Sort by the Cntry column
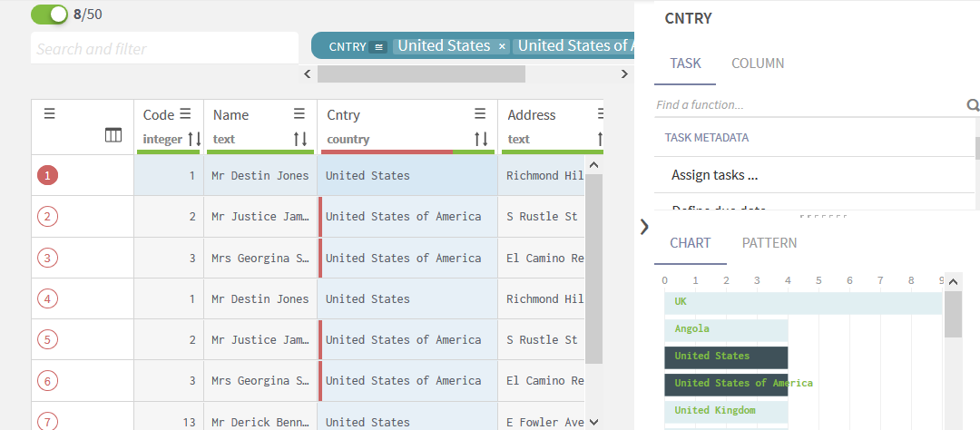 click(x=482, y=139)
